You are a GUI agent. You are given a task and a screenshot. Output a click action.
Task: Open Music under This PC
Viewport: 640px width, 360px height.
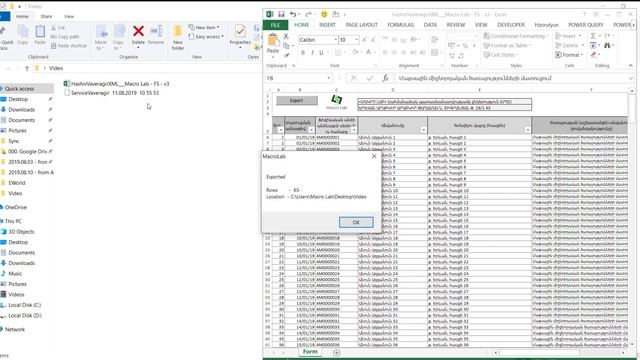pyautogui.click(x=15, y=273)
